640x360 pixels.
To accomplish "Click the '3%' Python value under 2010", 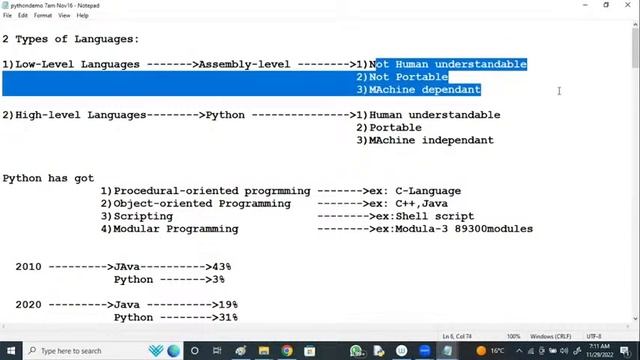I will click(x=218, y=280).
